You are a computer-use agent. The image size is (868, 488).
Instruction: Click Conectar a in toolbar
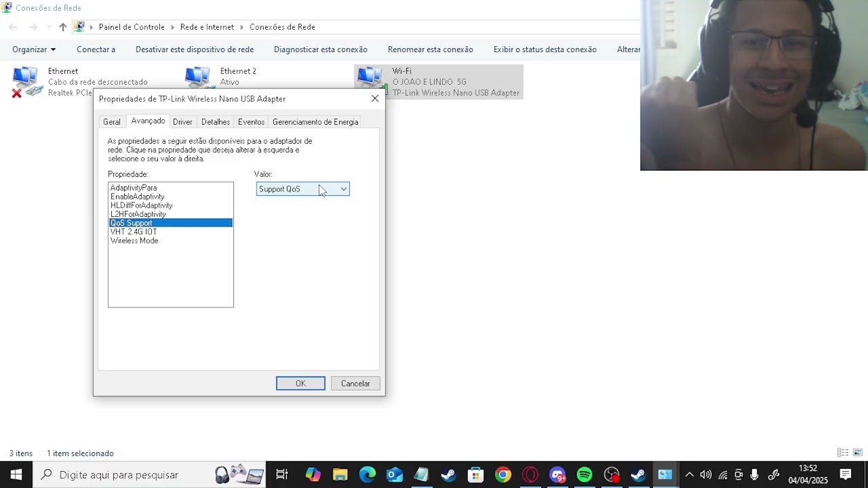click(x=96, y=49)
